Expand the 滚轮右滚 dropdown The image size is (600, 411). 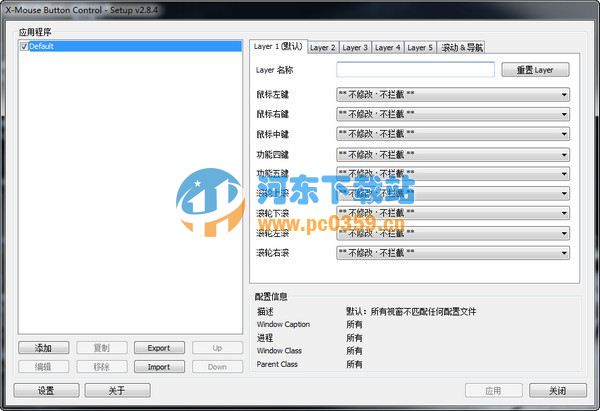click(x=453, y=253)
